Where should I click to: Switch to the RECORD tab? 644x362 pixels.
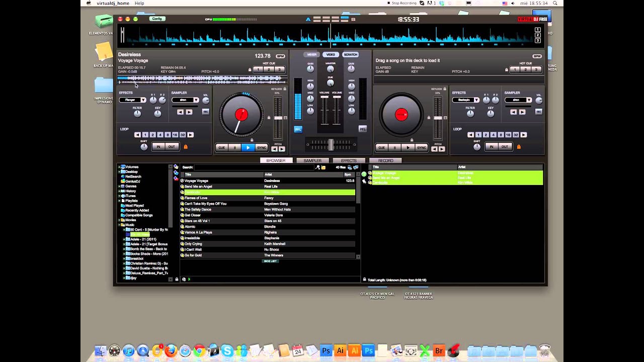[385, 160]
